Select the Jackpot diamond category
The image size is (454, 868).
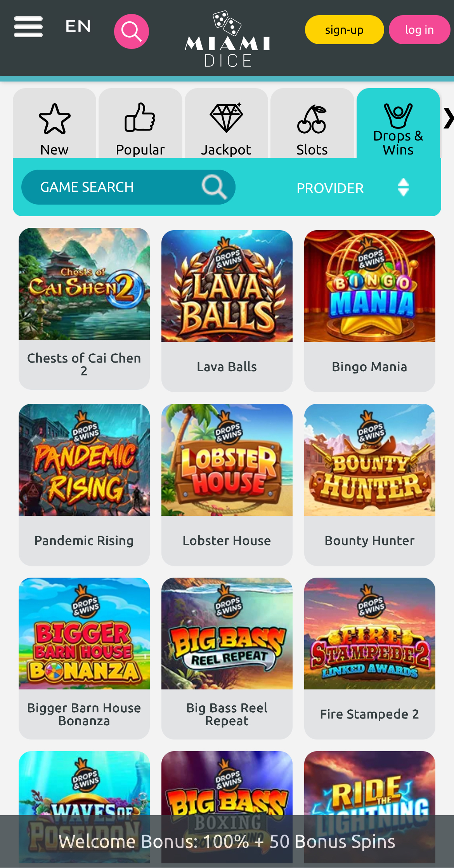pyautogui.click(x=226, y=123)
